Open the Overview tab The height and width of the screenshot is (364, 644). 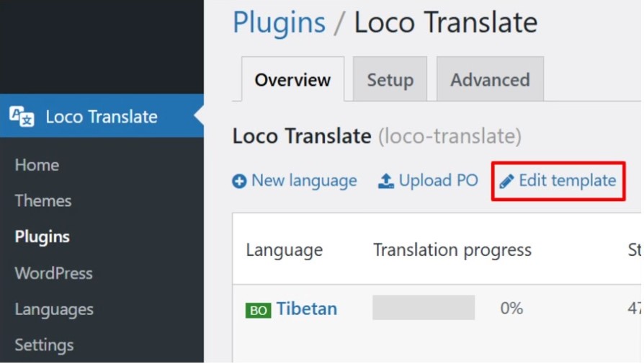(292, 80)
